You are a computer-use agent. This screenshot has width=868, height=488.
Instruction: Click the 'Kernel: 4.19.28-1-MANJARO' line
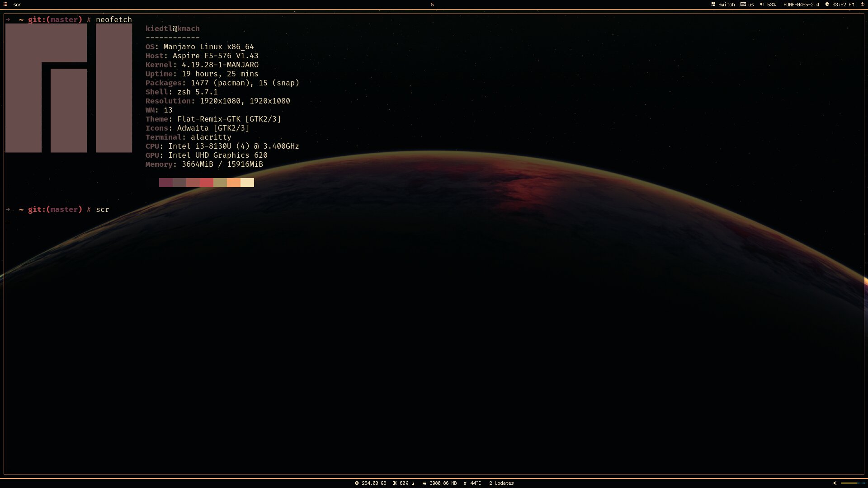(x=202, y=65)
